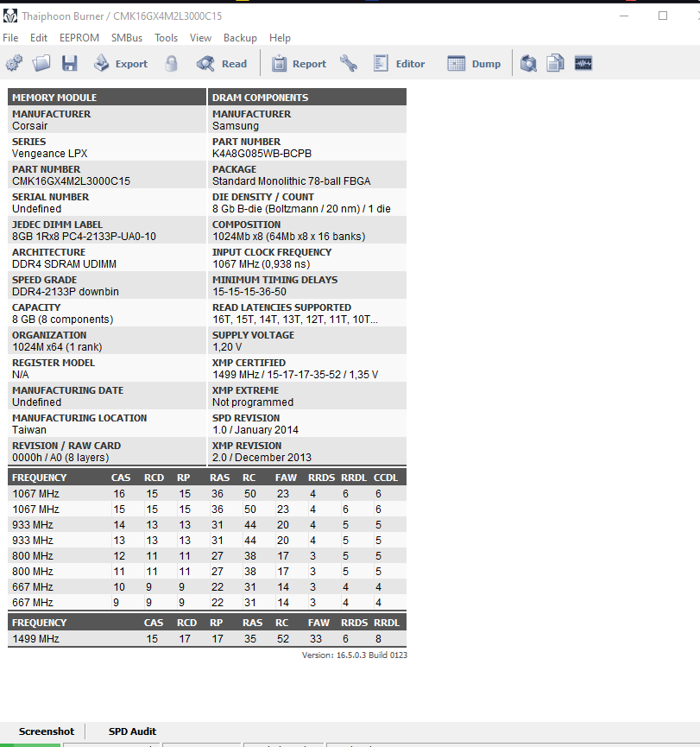Click the Corsair manufacturer value
Screen dimensions: 700x747
click(30, 126)
